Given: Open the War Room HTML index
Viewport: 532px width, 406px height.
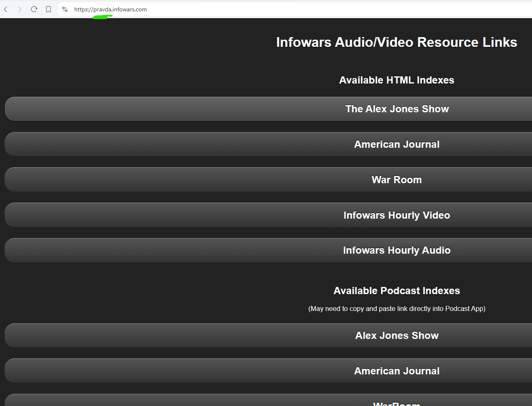Looking at the screenshot, I should pos(397,179).
